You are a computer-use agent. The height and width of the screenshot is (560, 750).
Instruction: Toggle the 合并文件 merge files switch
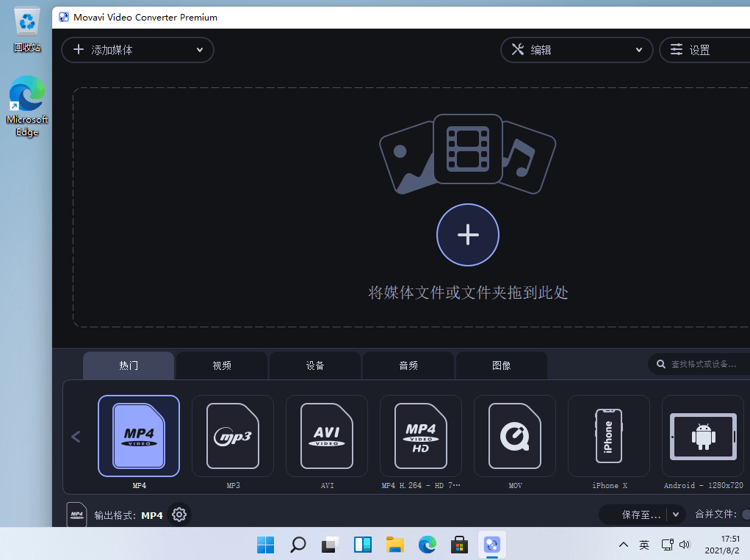pos(745,515)
